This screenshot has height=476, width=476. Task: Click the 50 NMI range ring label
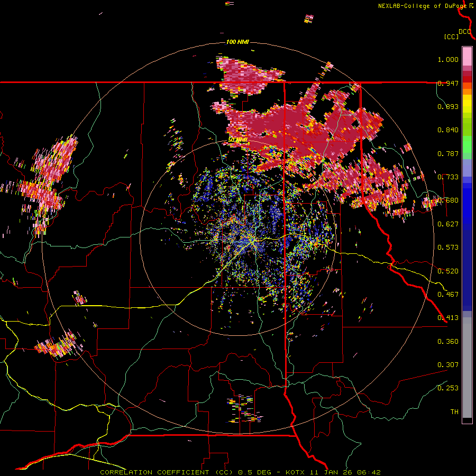(x=238, y=140)
